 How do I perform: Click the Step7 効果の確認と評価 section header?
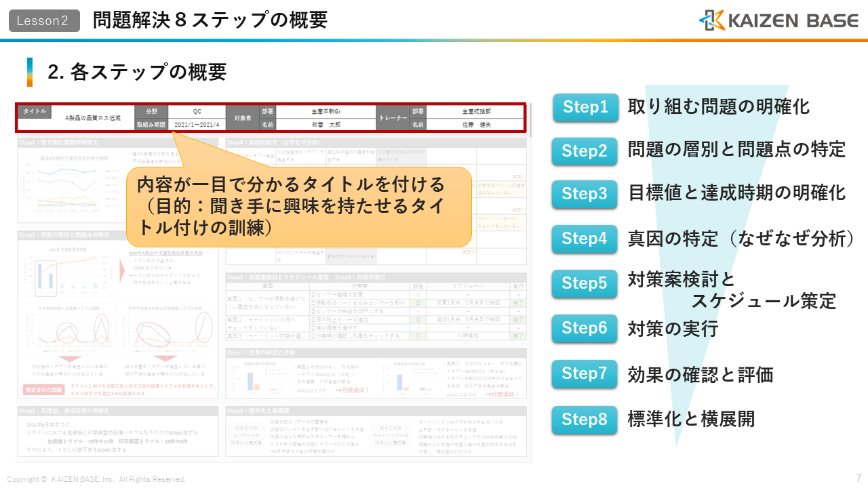[376, 353]
